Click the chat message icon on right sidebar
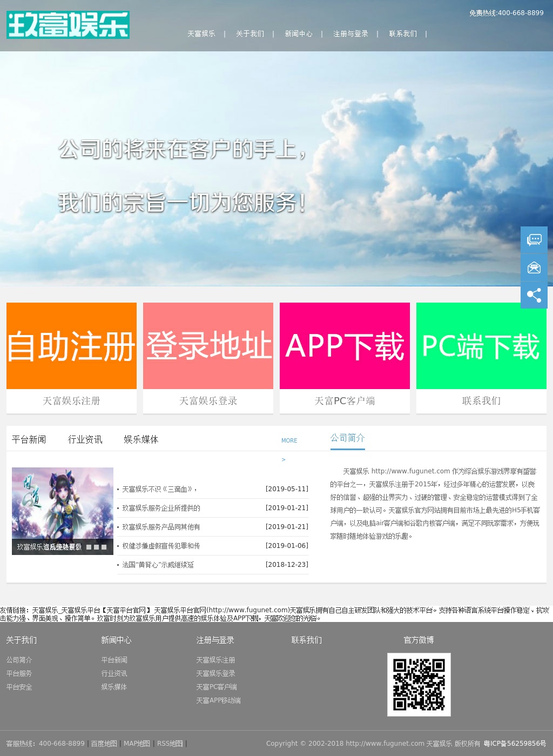Screen dimensions: 553x756 [x=534, y=239]
